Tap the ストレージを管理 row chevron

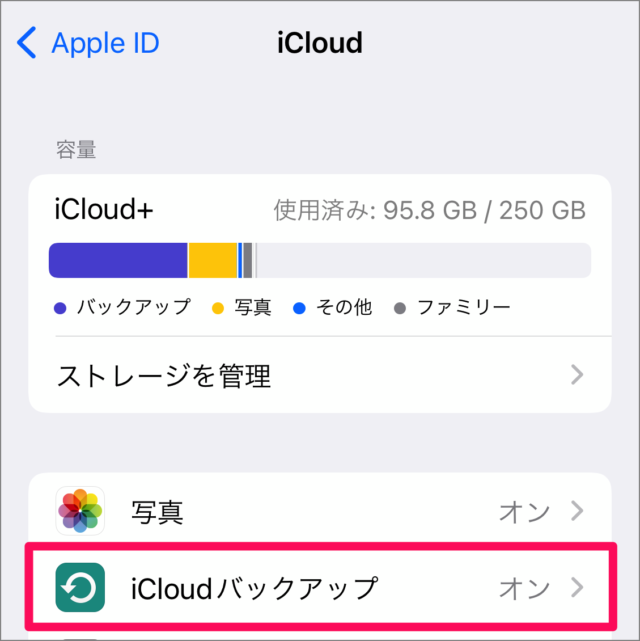(x=577, y=375)
